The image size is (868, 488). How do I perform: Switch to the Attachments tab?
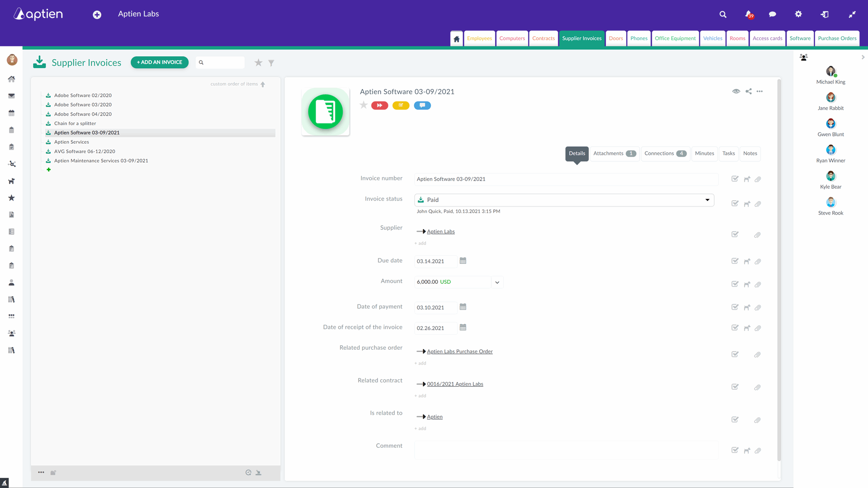pyautogui.click(x=615, y=154)
